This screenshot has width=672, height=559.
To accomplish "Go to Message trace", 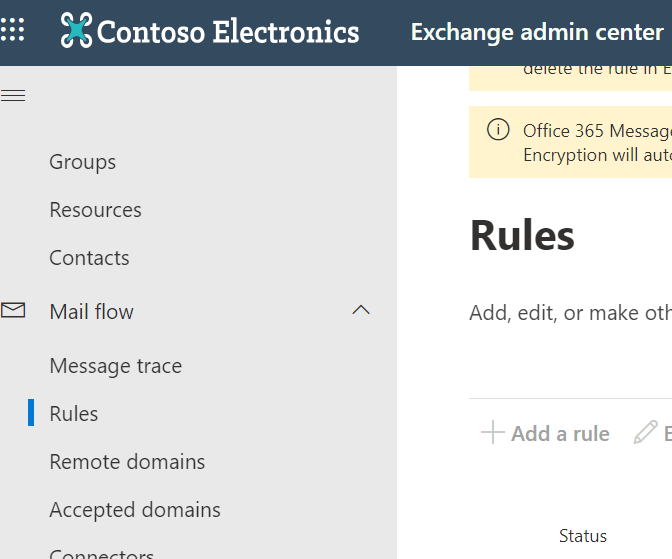I will click(x=116, y=366).
